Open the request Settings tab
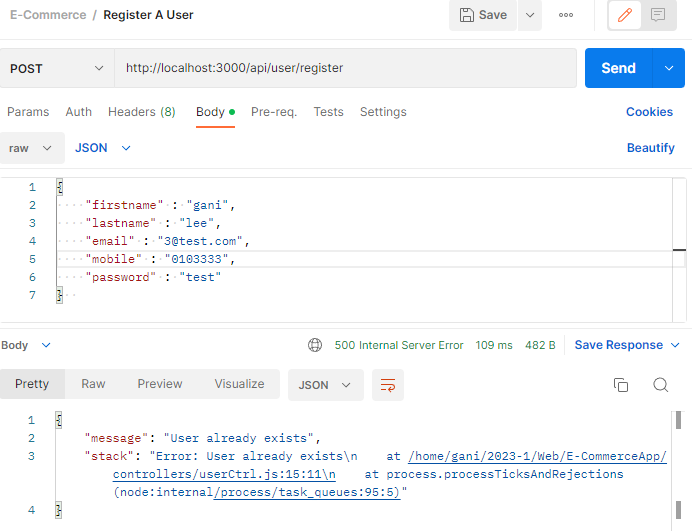 pyautogui.click(x=383, y=112)
